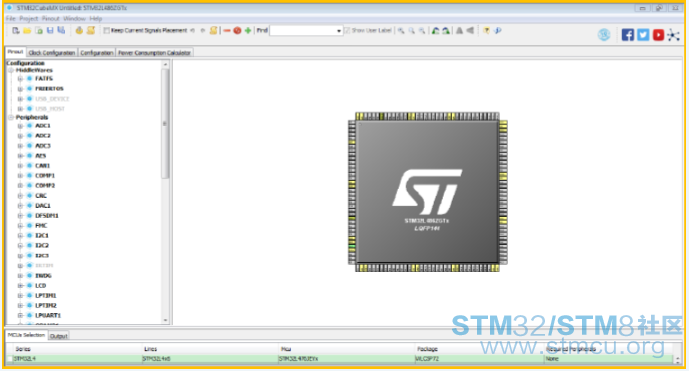Select LPTIM1 in peripherals tree

(46, 296)
